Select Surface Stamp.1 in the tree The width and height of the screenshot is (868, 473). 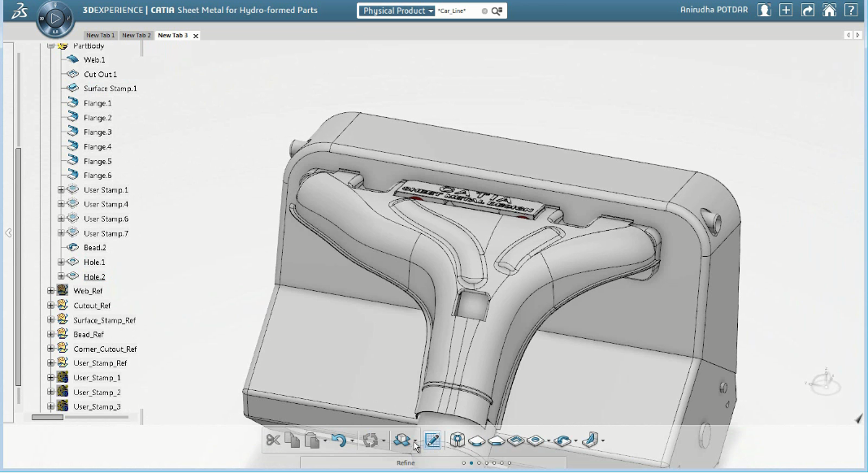(x=111, y=89)
